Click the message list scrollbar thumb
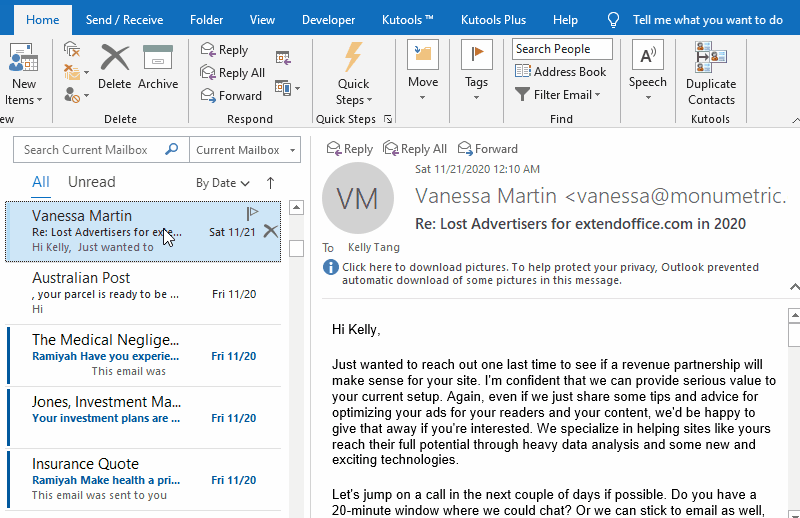This screenshot has height=518, width=800. tap(296, 249)
